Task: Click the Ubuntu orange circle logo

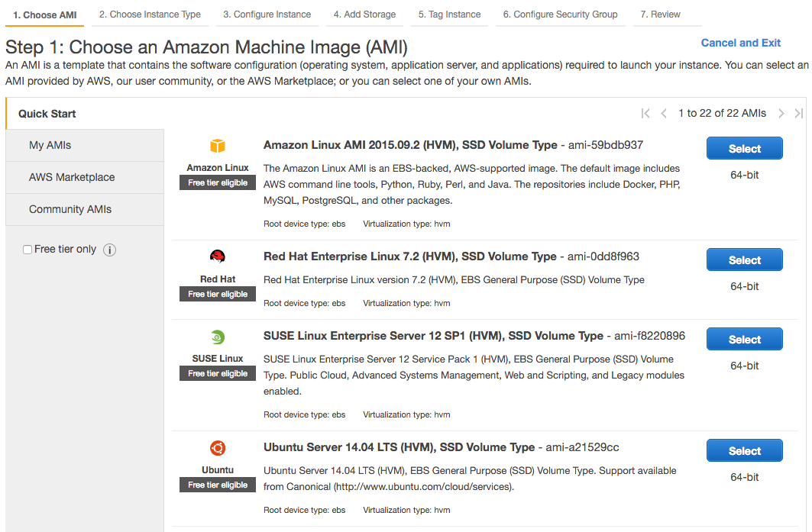Action: [218, 448]
